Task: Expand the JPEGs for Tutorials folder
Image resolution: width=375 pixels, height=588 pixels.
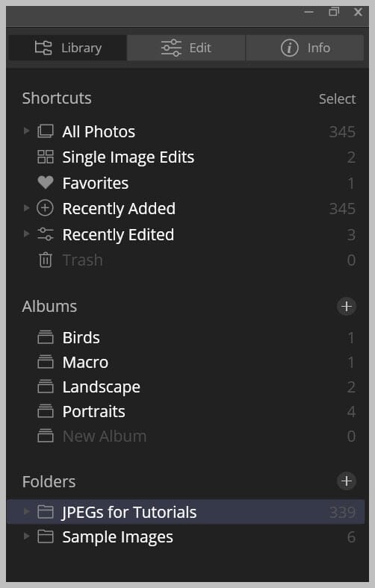Action: click(x=26, y=511)
